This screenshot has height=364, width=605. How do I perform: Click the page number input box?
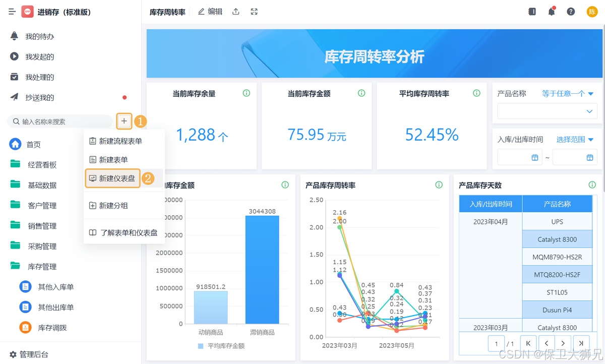[497, 343]
